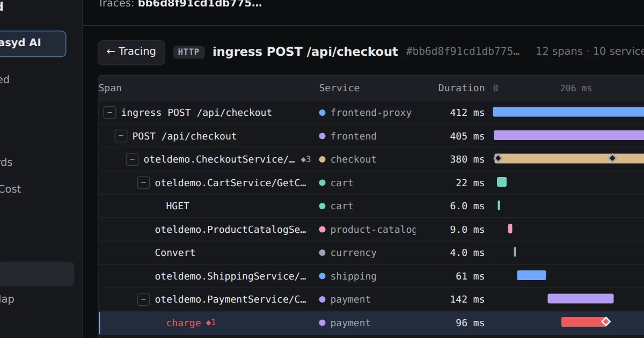644x338 pixels.
Task: Click the "checkout" service cell
Action: (348, 159)
